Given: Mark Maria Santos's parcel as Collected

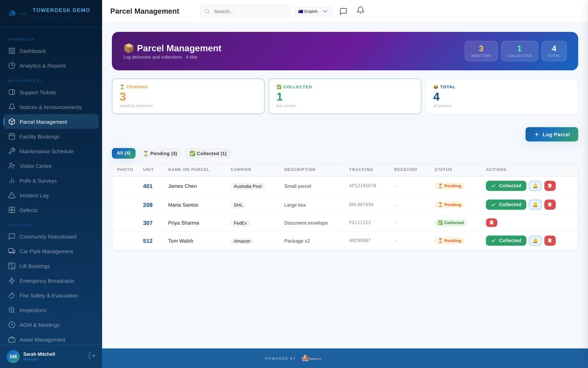Looking at the screenshot, I should click(x=506, y=204).
